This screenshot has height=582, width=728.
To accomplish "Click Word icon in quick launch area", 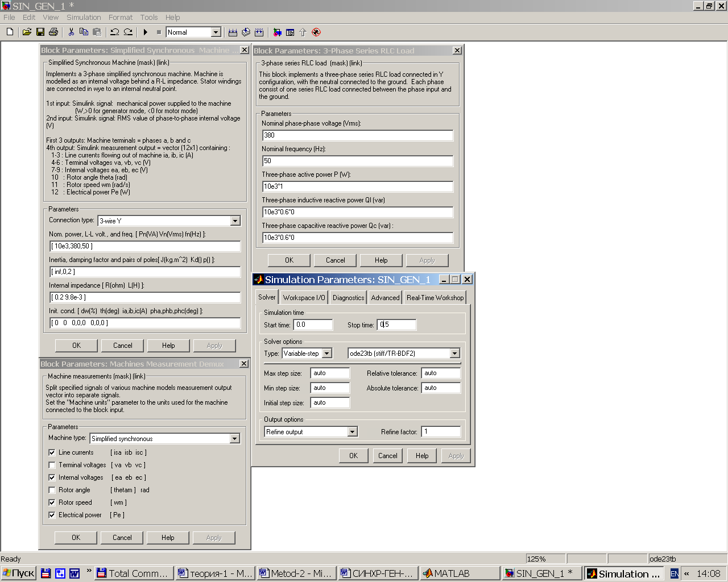I will click(x=75, y=573).
